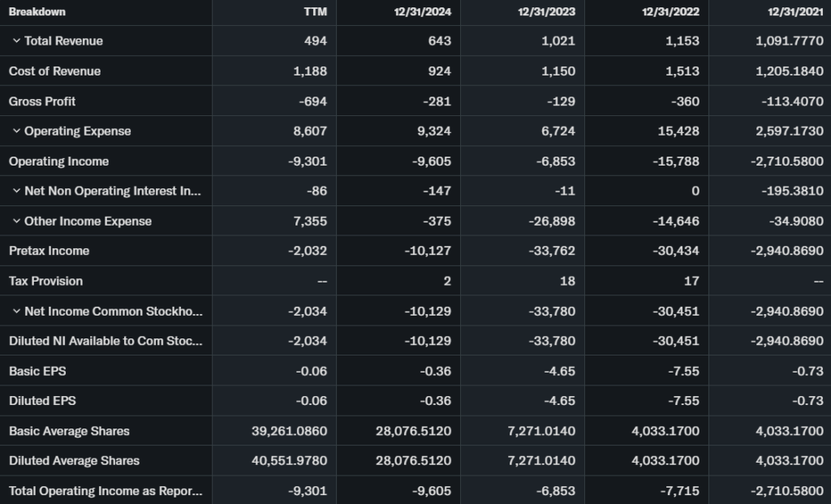Viewport: 831px width, 504px height.
Task: Expand the Net Income Common Stockholders chevron
Action: click(16, 311)
